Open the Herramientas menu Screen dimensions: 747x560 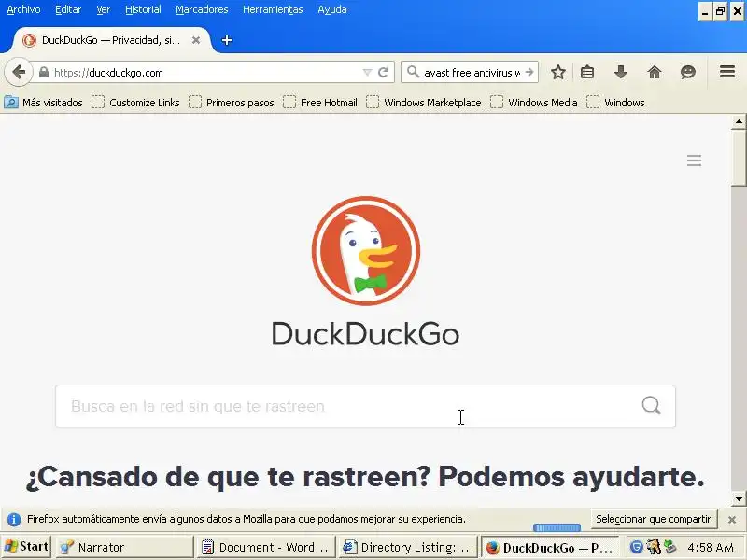point(273,9)
